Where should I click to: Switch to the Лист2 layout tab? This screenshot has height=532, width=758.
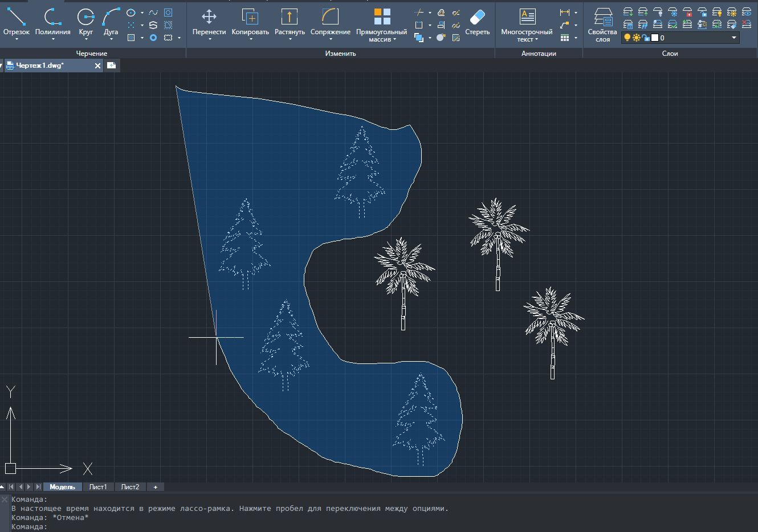coord(130,487)
